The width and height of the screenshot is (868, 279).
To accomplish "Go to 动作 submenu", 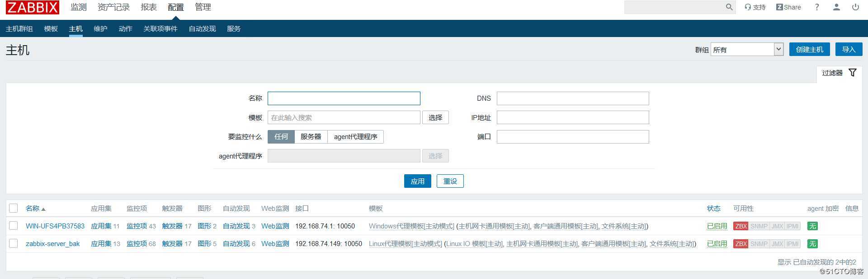I will point(126,28).
